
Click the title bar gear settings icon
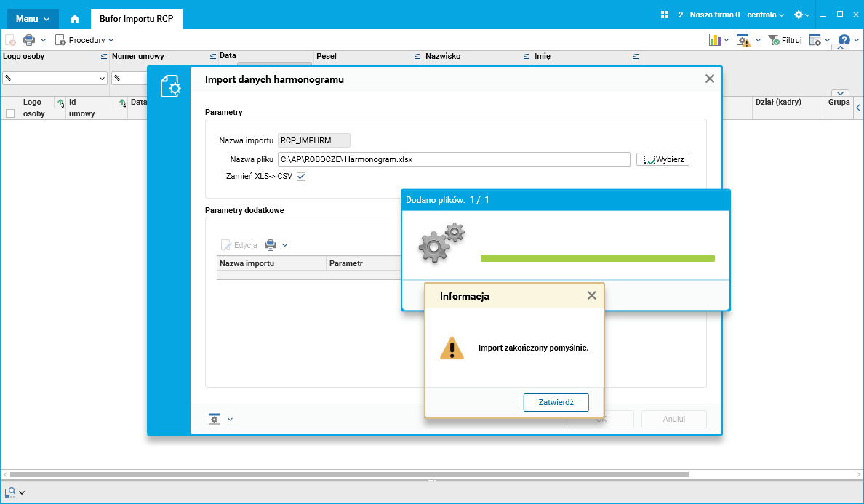click(799, 15)
